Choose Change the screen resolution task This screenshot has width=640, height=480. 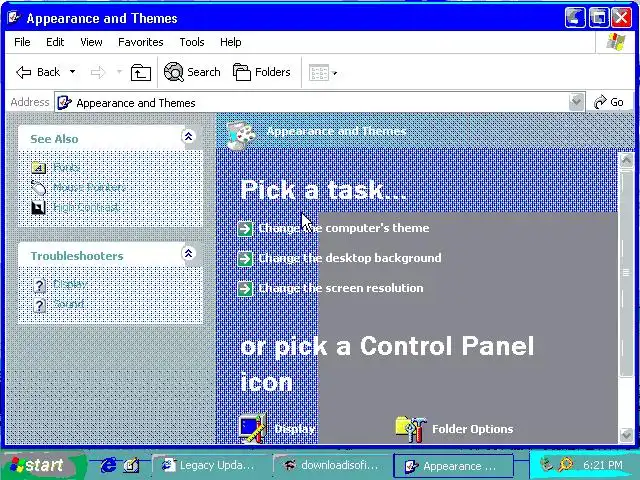pyautogui.click(x=341, y=288)
